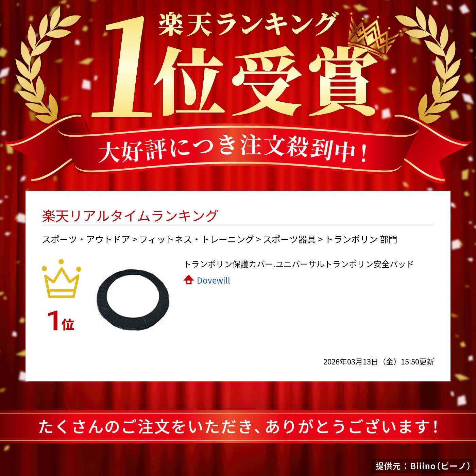Click the right golden laurel wreath
Screen dimensions: 476x476
coord(430,65)
